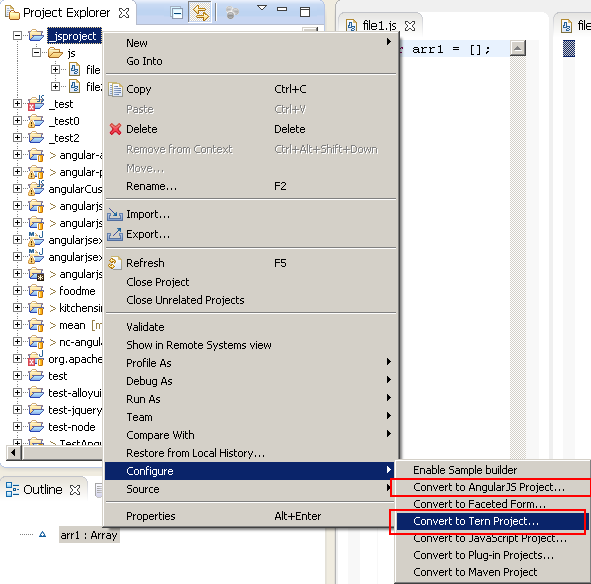Select Convert to Maven Project

point(492,572)
